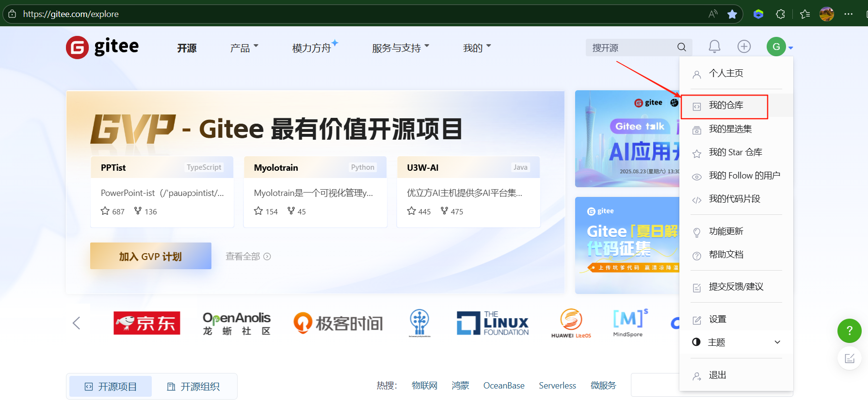The height and width of the screenshot is (405, 868).
Task: Expand the 主题 theme submenu
Action: point(736,342)
